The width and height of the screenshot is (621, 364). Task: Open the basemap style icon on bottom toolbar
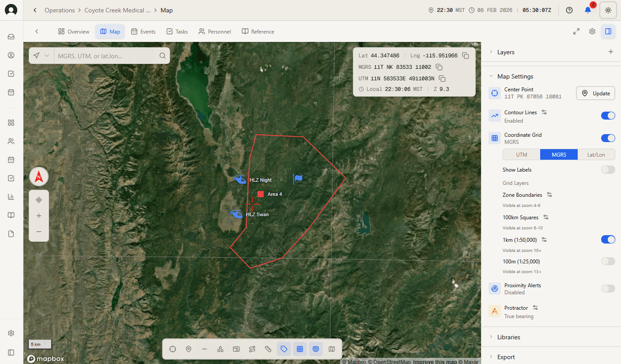coord(332,349)
